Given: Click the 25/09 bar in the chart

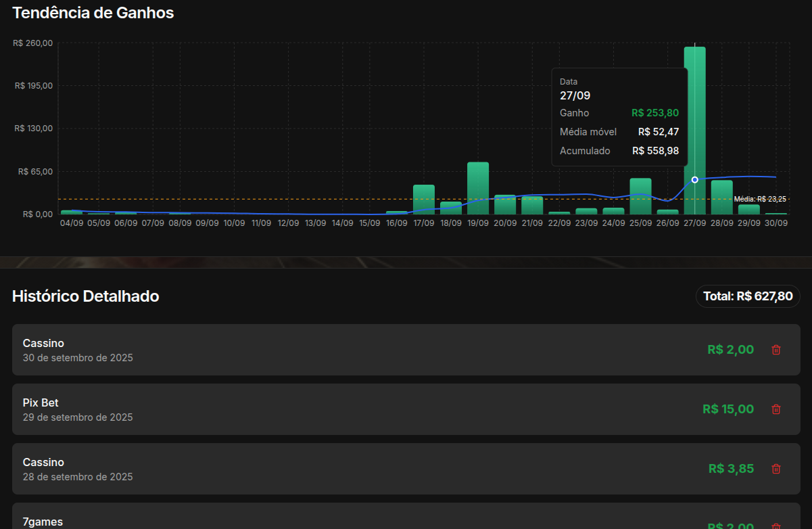Looking at the screenshot, I should pyautogui.click(x=640, y=196).
